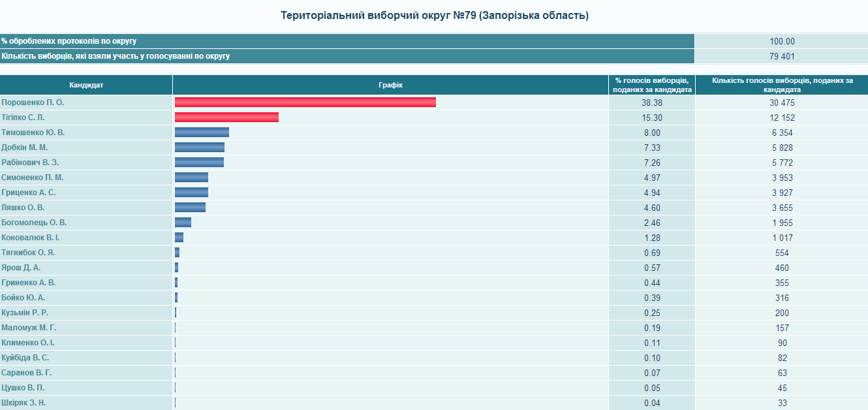
Task: Select candidate name Добкін М. М.
Action: 25,148
